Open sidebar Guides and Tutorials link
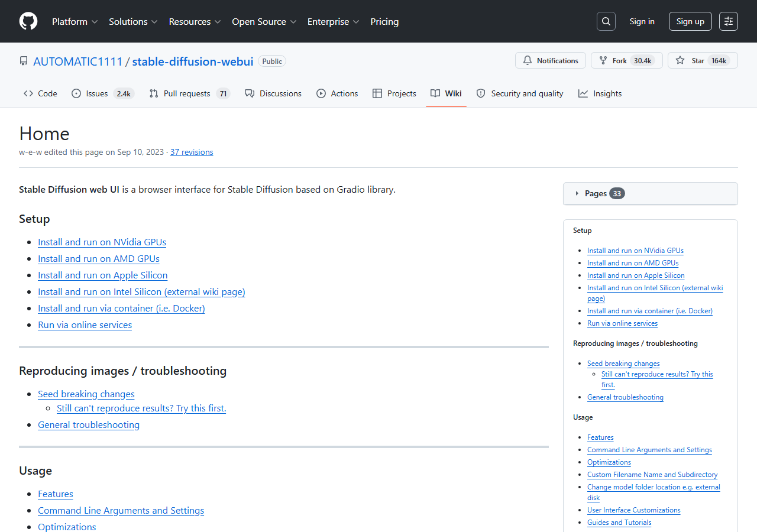 pos(619,523)
